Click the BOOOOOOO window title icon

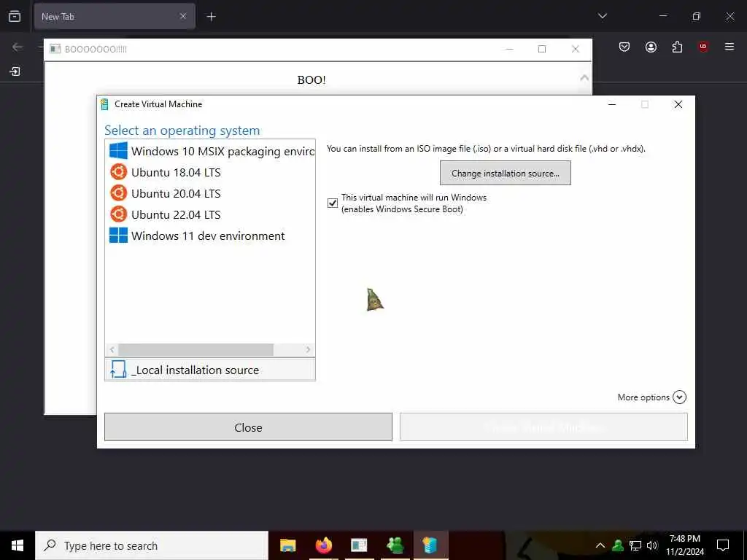coord(55,49)
